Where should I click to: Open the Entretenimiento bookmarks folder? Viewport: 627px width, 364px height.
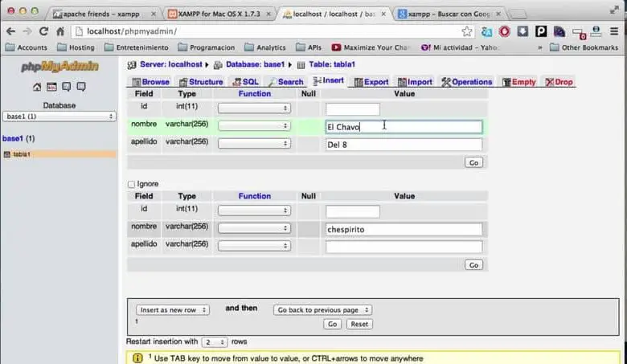coord(137,47)
